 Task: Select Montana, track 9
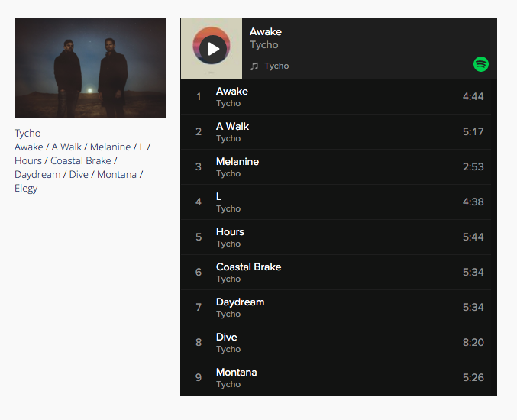click(x=336, y=377)
